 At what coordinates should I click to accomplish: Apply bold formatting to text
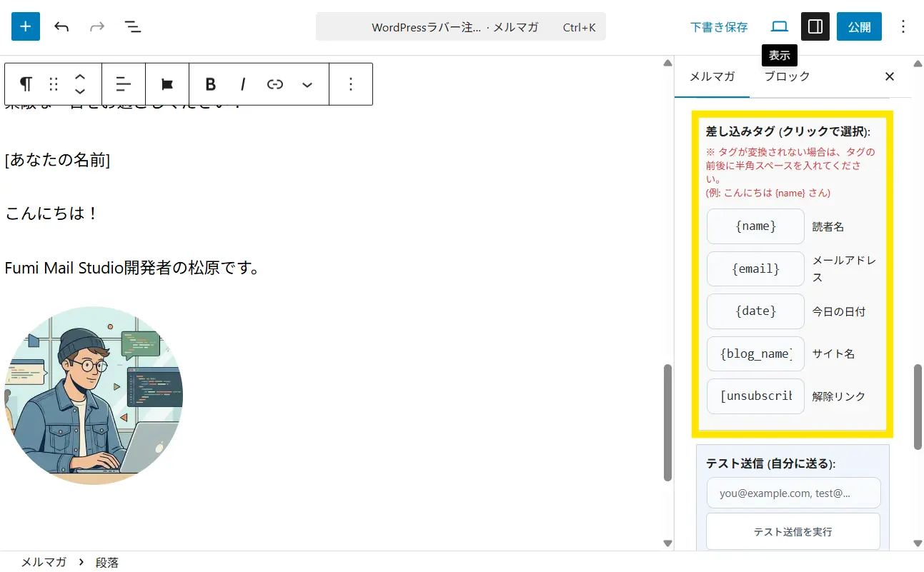[210, 84]
